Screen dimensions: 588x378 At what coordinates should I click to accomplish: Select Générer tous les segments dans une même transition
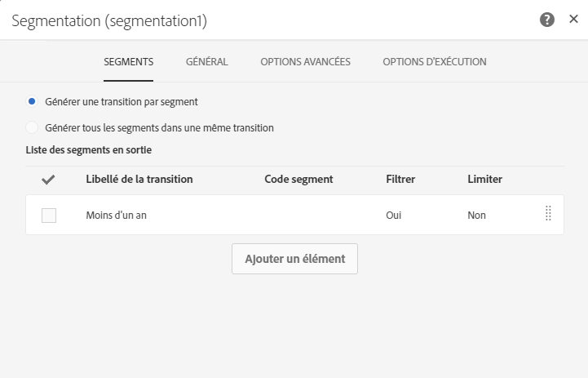(x=32, y=128)
